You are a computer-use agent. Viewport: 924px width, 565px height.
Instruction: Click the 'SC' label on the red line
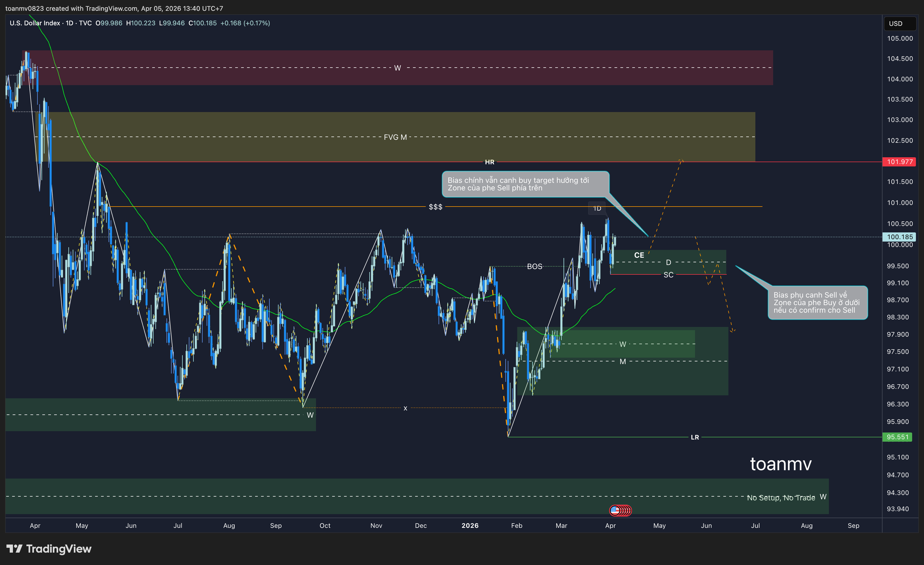[668, 275]
